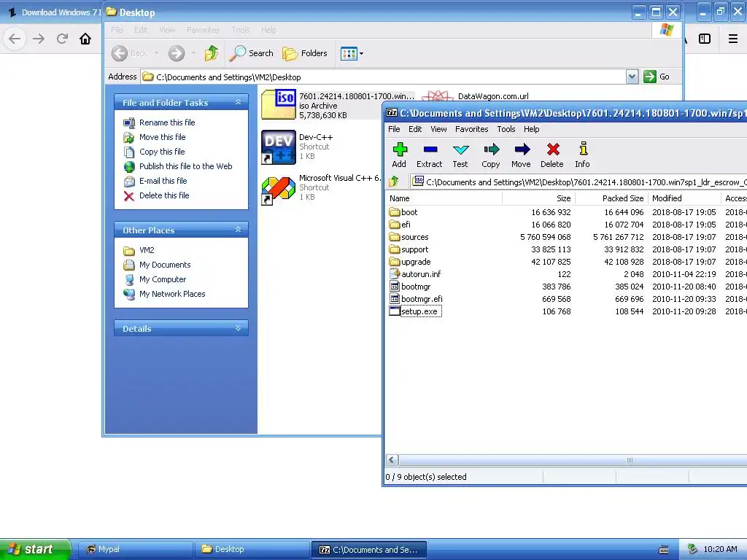Click the Explorer Search button
The height and width of the screenshot is (560, 747).
coord(251,53)
